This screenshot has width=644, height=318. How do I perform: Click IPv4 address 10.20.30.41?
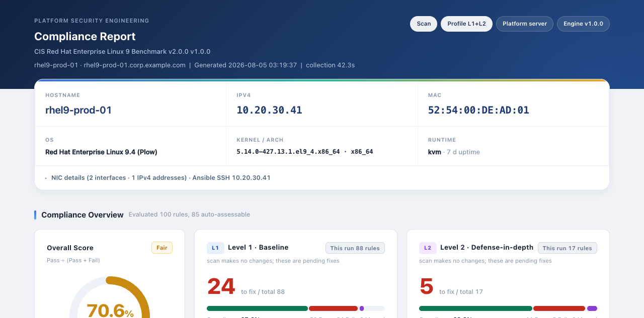pos(269,110)
